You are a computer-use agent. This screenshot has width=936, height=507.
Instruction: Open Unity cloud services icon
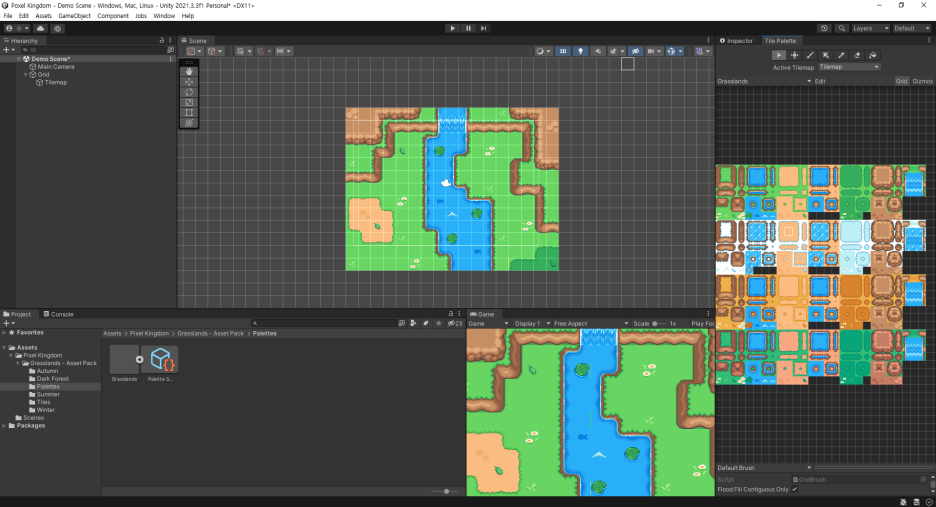pos(41,28)
